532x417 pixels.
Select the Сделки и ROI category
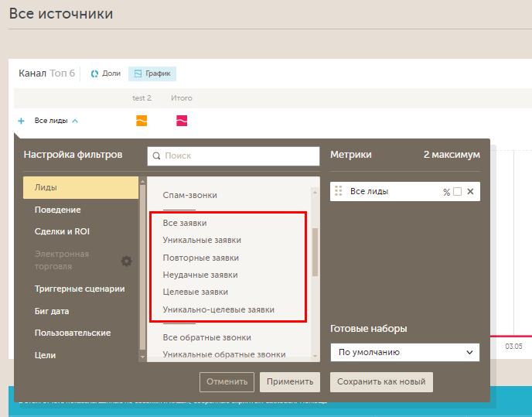pyautogui.click(x=62, y=231)
